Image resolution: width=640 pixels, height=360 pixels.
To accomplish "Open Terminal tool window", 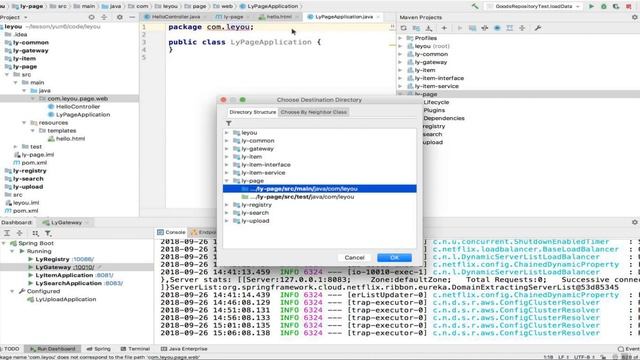I will point(135,349).
